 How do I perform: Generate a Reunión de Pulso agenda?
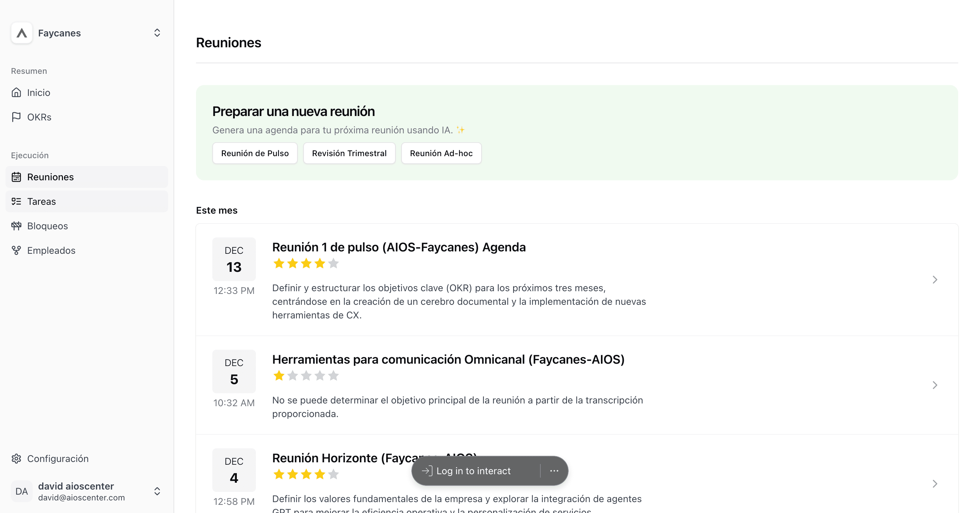point(255,153)
